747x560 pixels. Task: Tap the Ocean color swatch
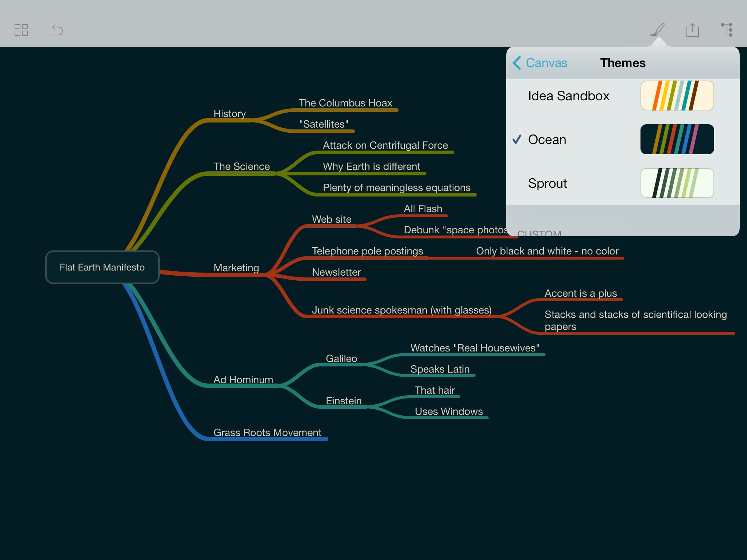pos(677,139)
